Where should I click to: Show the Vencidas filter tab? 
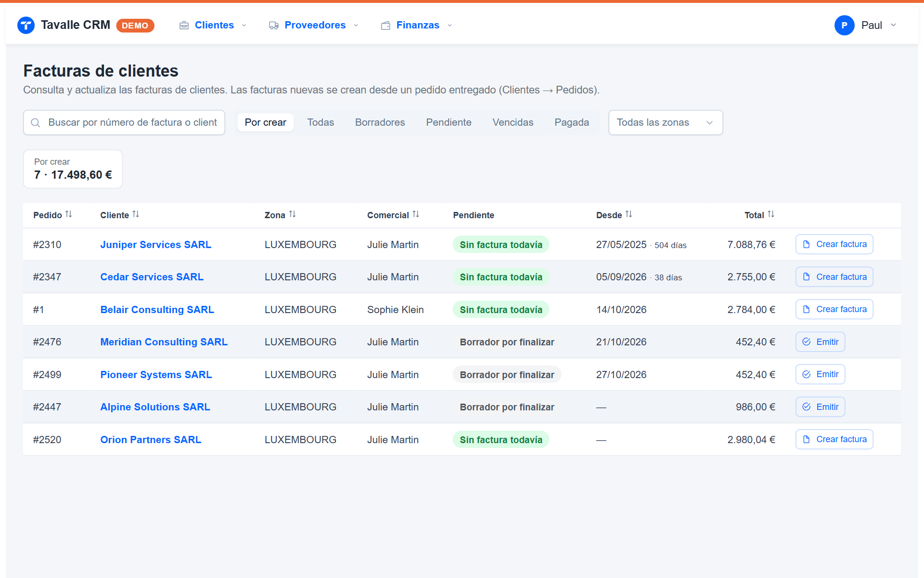point(513,122)
